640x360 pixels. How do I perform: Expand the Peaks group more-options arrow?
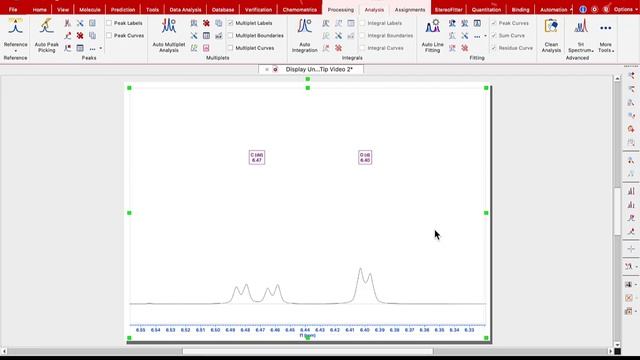tap(101, 49)
